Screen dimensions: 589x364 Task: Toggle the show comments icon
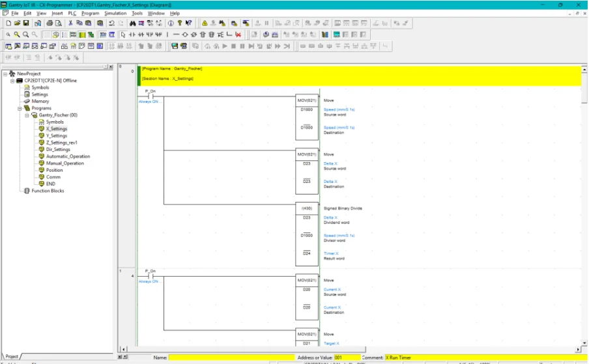pyautogui.click(x=55, y=35)
